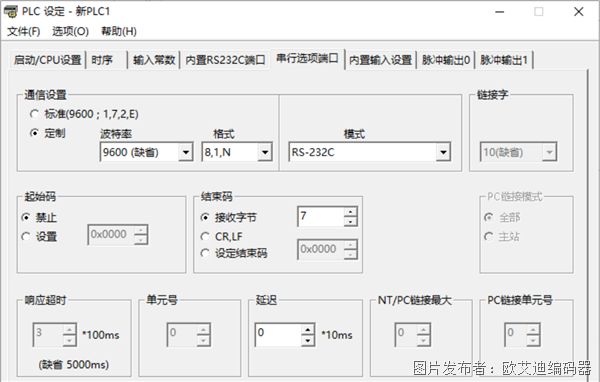Open the 格式 8,1,N dropdown
This screenshot has width=600, height=382.
(265, 152)
